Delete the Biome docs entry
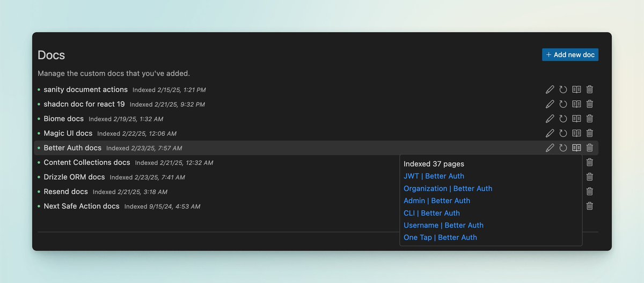 [590, 119]
